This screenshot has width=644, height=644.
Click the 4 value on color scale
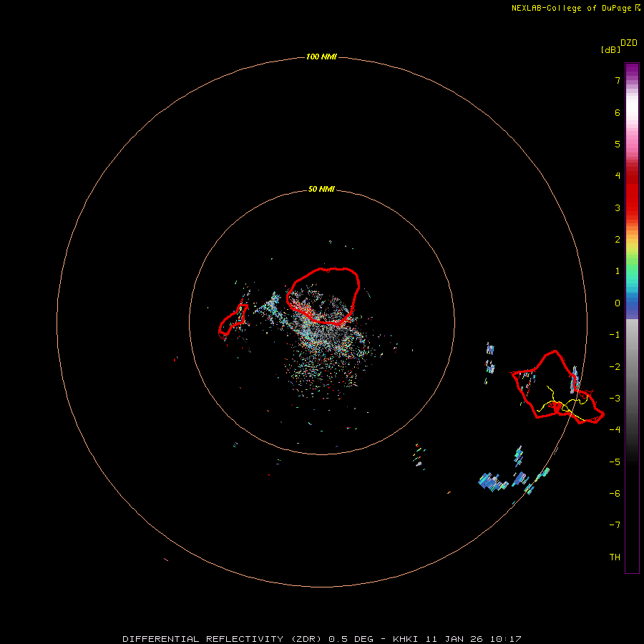pyautogui.click(x=618, y=176)
